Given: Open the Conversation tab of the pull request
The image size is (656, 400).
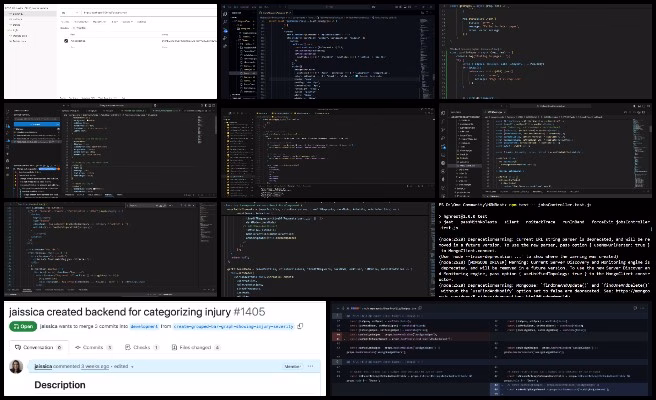Looking at the screenshot, I should click(38, 347).
